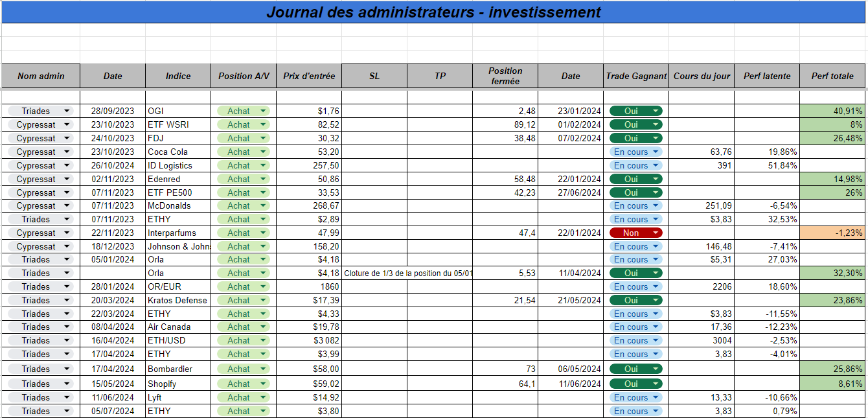Select the 0,79% perf latente cell
Image resolution: width=868 pixels, height=418 pixels.
767,411
